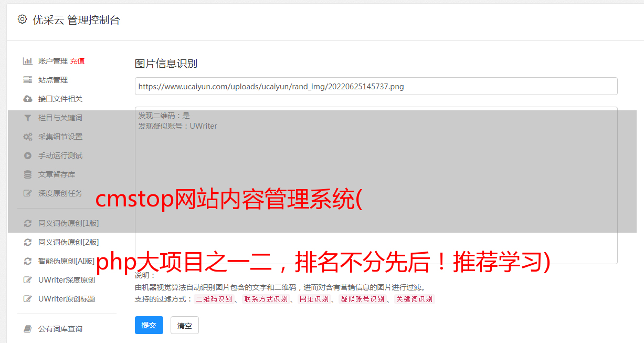
Task: Select the database icon for 文章暂存库
Action: click(28, 174)
